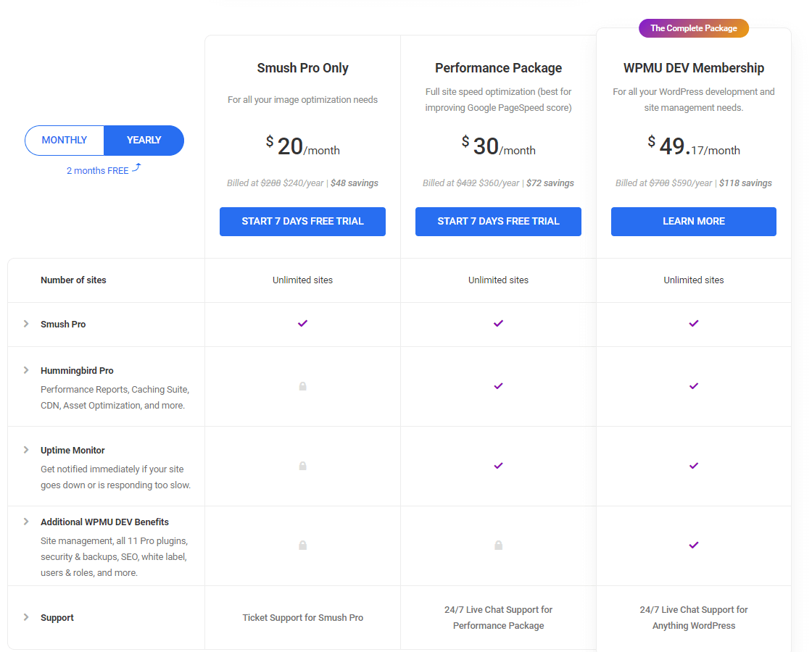812x652 pixels.
Task: Select YEARLY billing option
Action: pos(144,141)
